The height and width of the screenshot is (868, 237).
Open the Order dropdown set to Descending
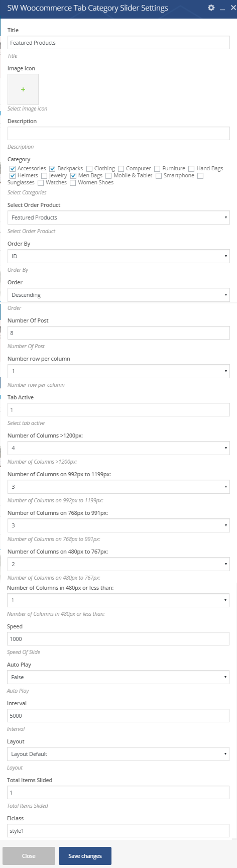(x=118, y=295)
